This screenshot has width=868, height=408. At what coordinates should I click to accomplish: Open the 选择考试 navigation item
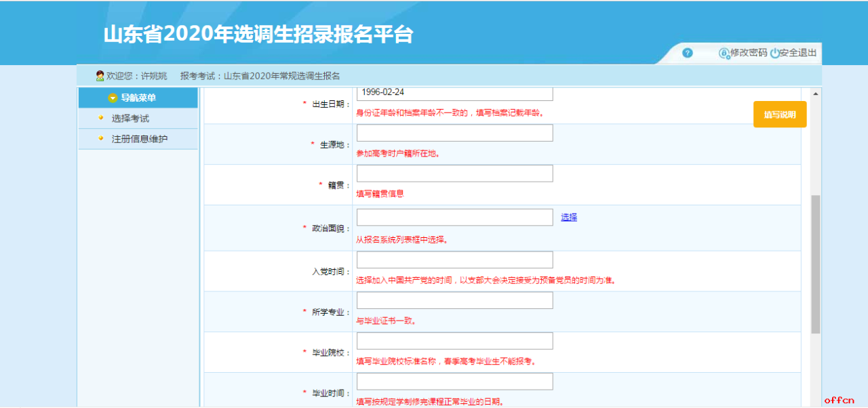tap(130, 119)
